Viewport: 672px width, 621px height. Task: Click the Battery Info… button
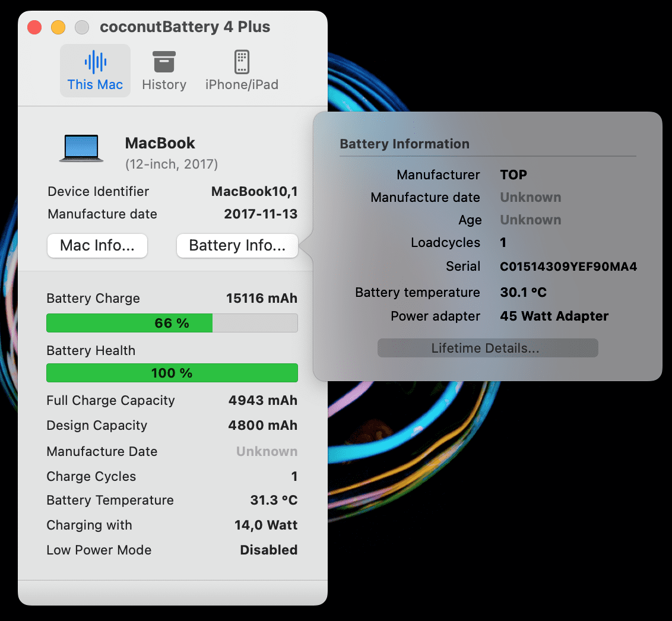point(237,246)
